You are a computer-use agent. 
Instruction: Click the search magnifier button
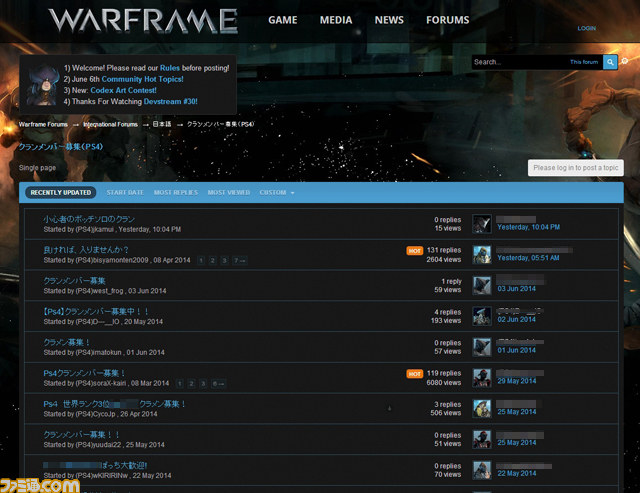(610, 62)
